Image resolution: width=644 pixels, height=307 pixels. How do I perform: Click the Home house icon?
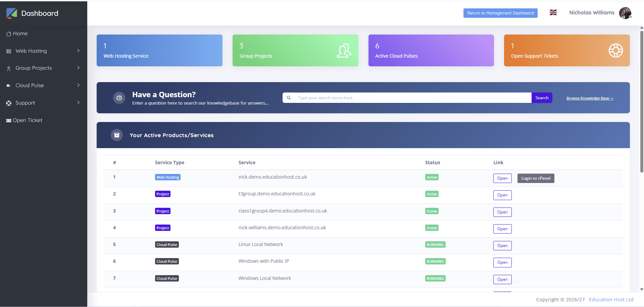(x=9, y=34)
